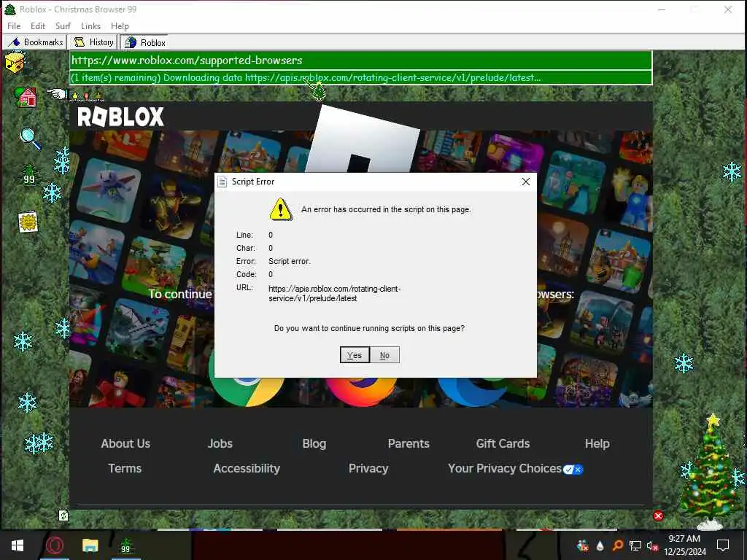The width and height of the screenshot is (747, 560).
Task: Go home using the pink house icon
Action: (26, 97)
